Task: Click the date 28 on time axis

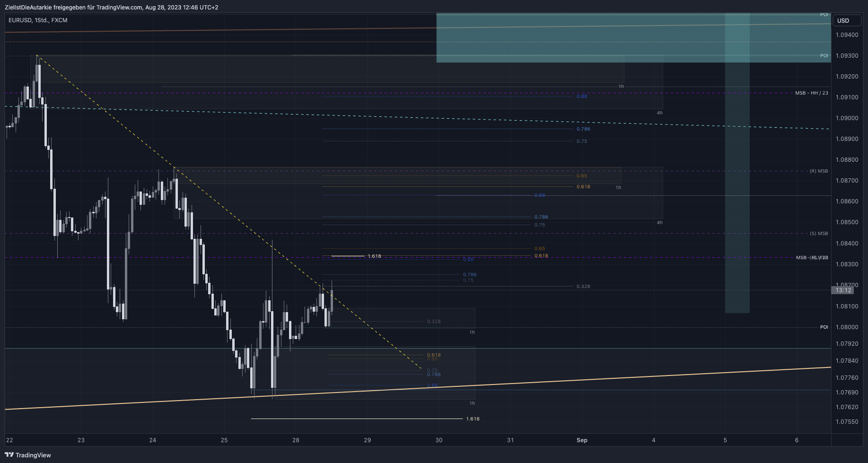Action: pyautogui.click(x=296, y=440)
